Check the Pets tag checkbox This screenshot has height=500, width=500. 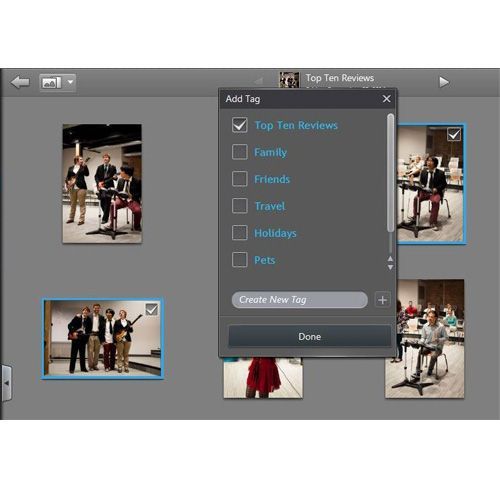tap(240, 260)
